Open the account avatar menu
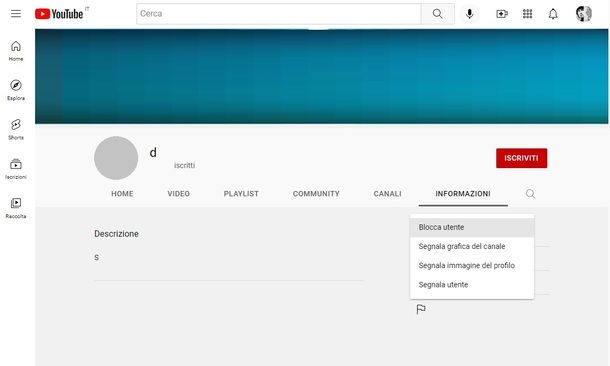 click(x=584, y=14)
